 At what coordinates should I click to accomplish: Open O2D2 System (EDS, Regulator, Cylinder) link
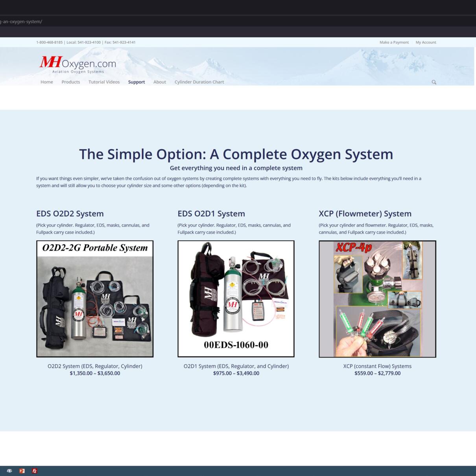(95, 366)
